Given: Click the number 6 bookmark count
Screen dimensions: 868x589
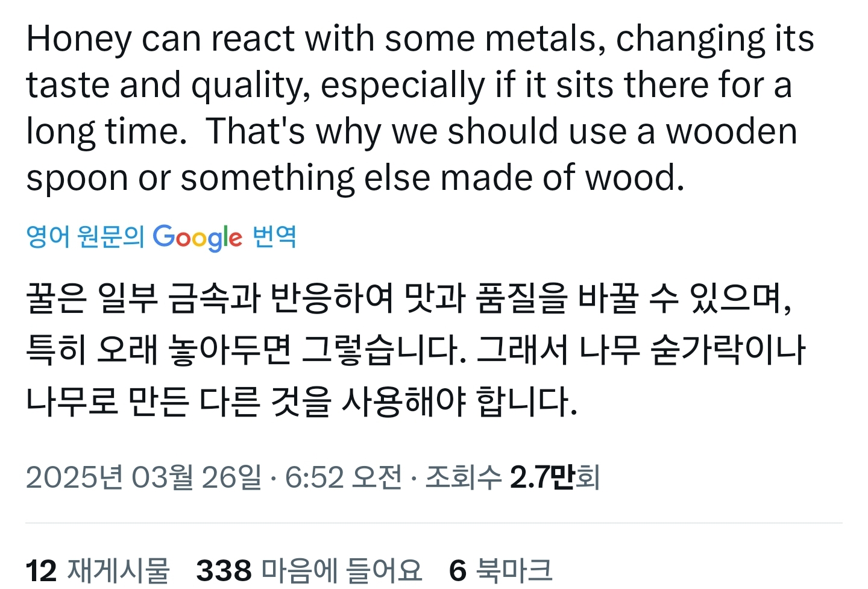Looking at the screenshot, I should click(458, 570).
